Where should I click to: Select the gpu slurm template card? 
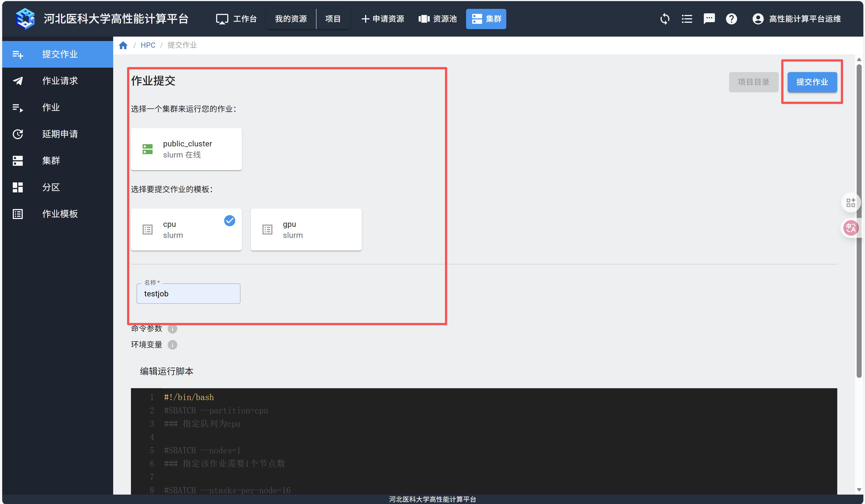coord(306,230)
